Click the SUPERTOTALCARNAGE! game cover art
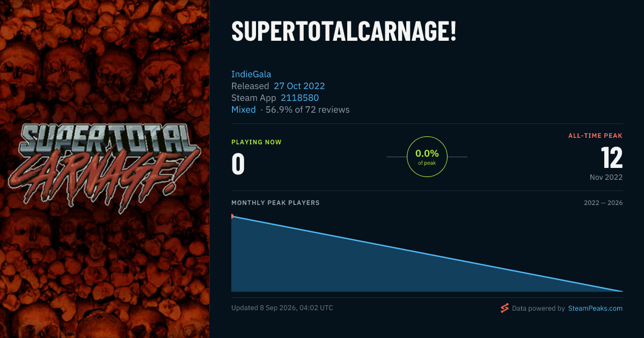Image resolution: width=644 pixels, height=338 pixels. coord(105,169)
